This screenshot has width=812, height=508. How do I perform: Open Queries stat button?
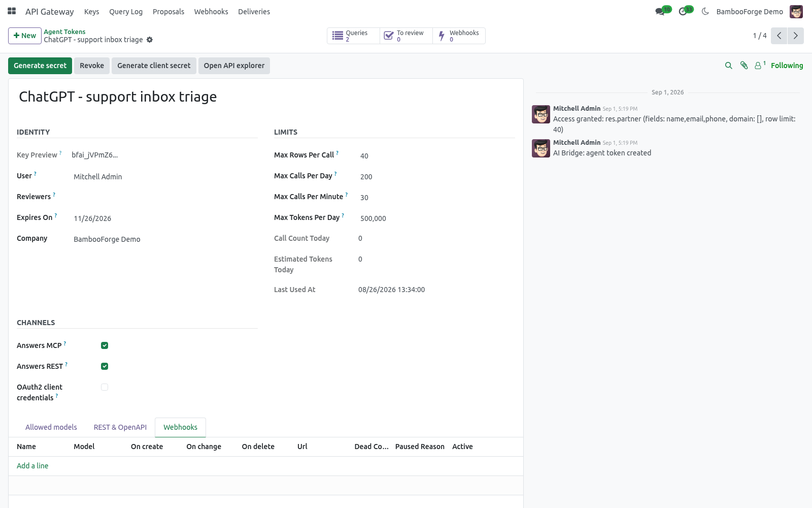coord(353,36)
